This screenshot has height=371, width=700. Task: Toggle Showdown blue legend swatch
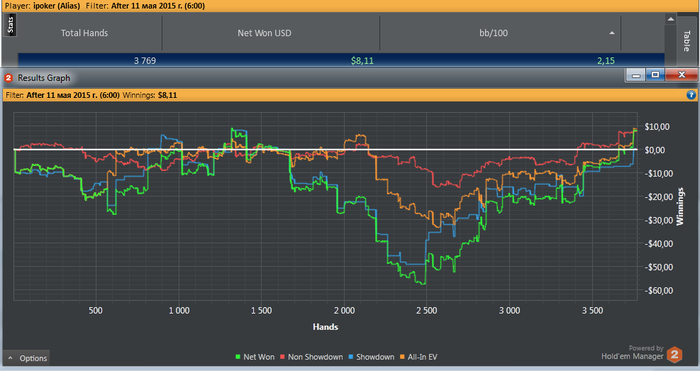351,357
